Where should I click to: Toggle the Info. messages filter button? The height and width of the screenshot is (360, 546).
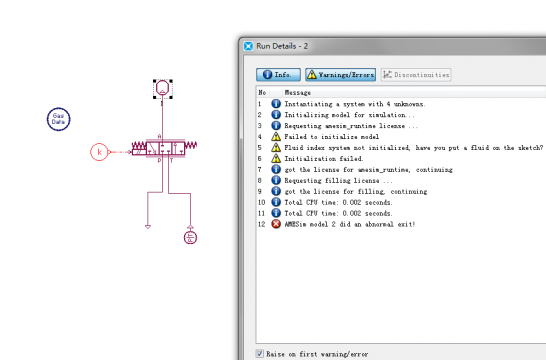click(278, 75)
